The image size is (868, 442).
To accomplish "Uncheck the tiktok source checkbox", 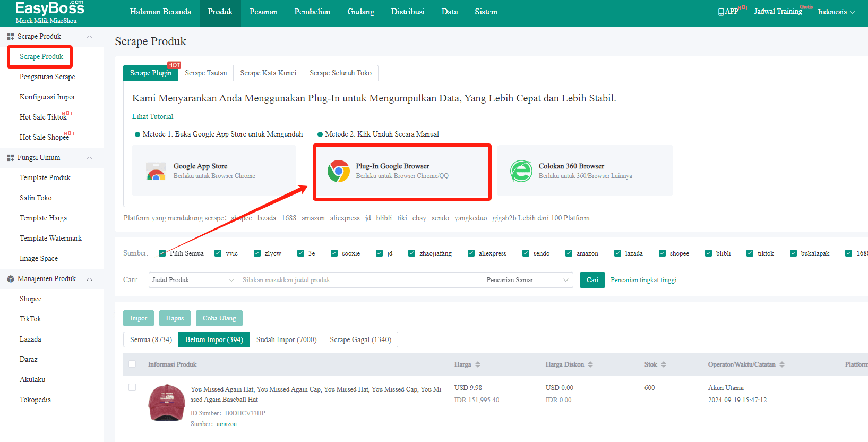I will pyautogui.click(x=750, y=253).
